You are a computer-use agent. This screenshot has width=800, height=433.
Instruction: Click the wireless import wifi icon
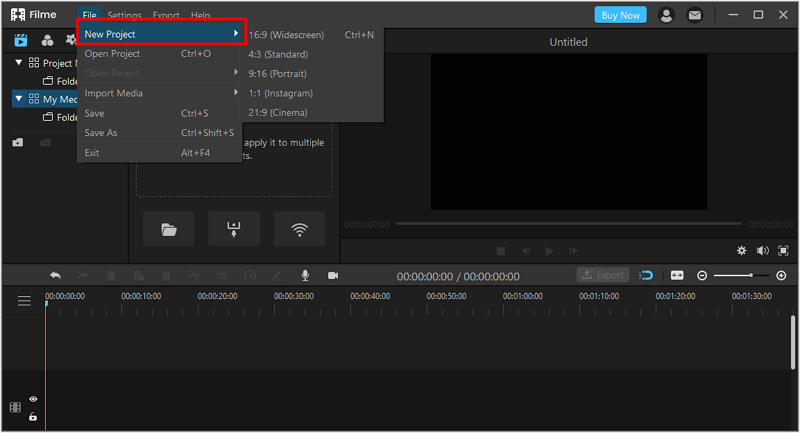pos(299,229)
